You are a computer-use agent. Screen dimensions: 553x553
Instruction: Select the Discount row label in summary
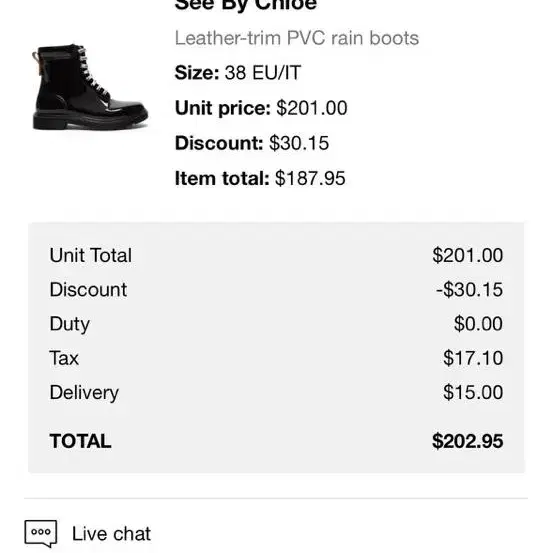tap(88, 290)
